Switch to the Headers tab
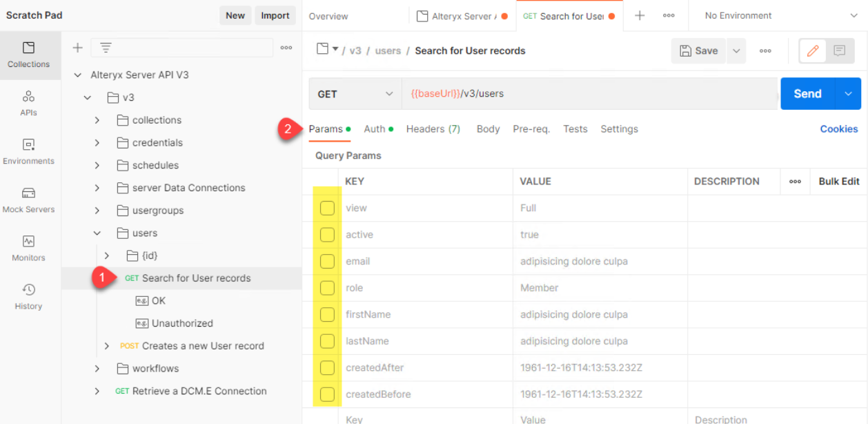The width and height of the screenshot is (868, 424). 433,128
